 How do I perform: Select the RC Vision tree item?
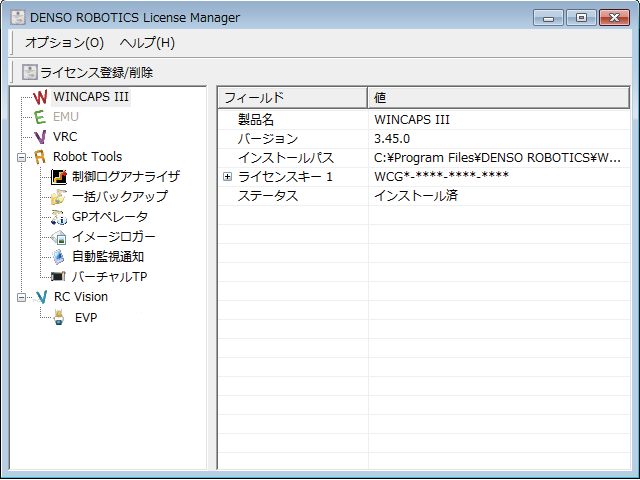click(x=81, y=297)
